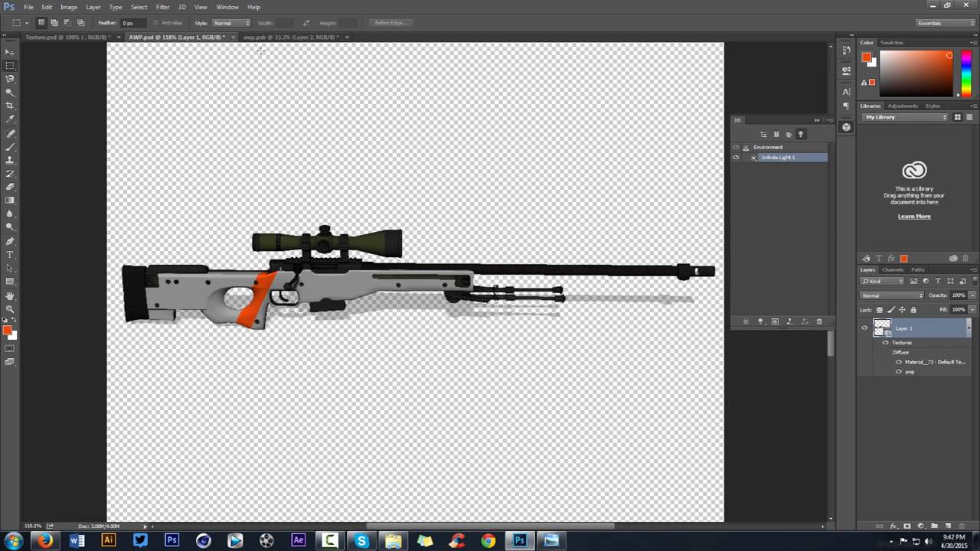Hide Layer 1 visibility eye

click(864, 328)
